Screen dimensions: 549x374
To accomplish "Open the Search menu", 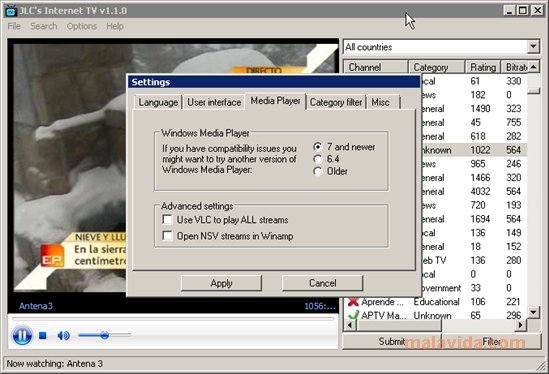I will point(44,26).
